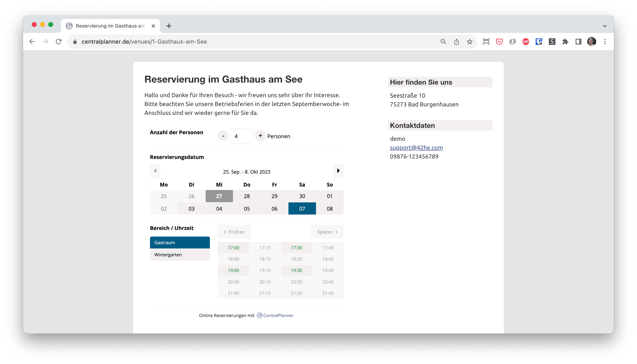Click the 18:45 time slot
Viewport: 637px width, 364px height.
(328, 259)
